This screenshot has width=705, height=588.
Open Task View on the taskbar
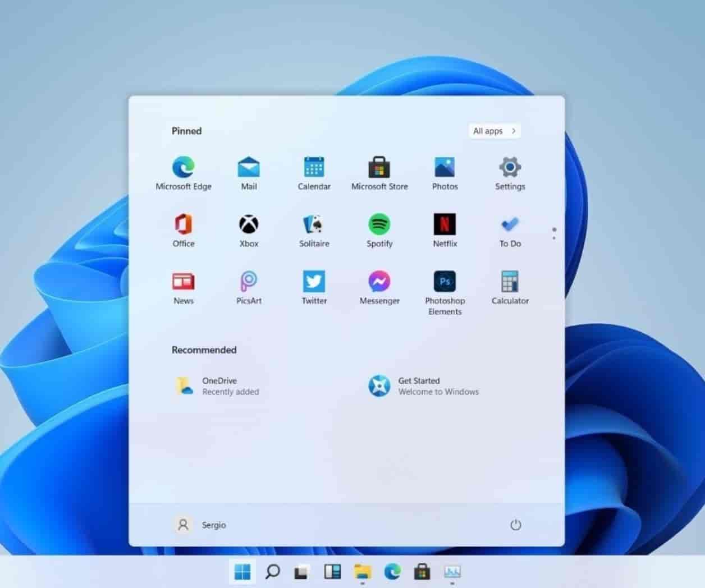tap(302, 572)
